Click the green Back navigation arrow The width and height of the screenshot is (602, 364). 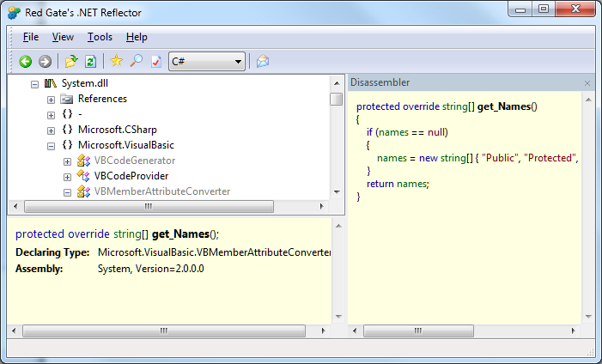[26, 61]
